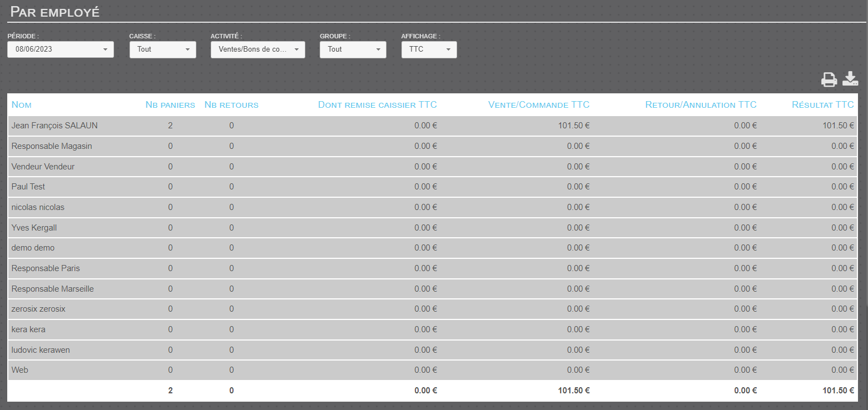Click the Web row name
Screen dimensions: 868x410
coord(20,370)
